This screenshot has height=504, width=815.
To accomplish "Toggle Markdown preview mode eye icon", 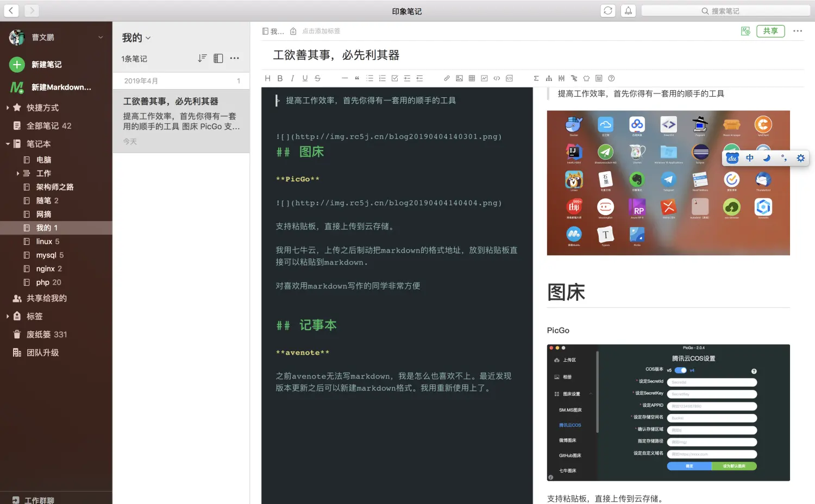I will 745,31.
